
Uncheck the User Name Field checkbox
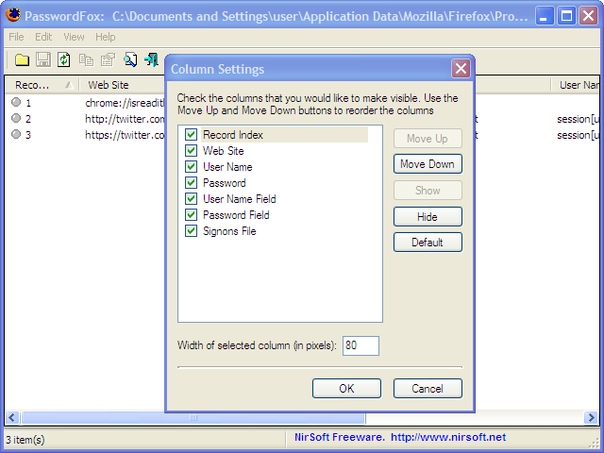[191, 199]
